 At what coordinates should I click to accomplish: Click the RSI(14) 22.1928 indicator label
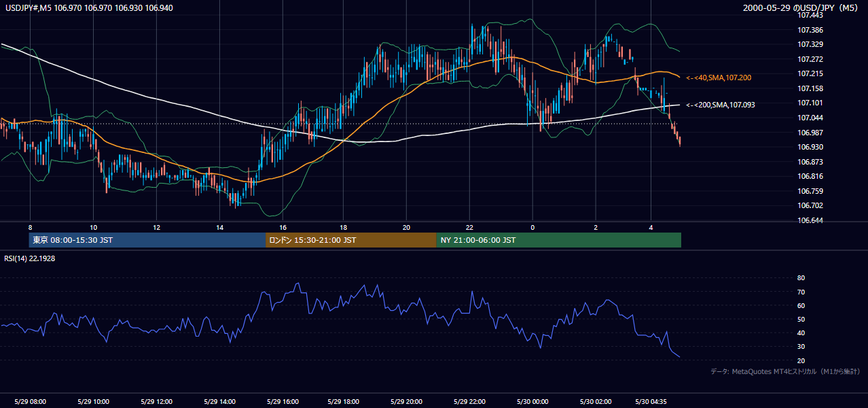click(x=29, y=258)
